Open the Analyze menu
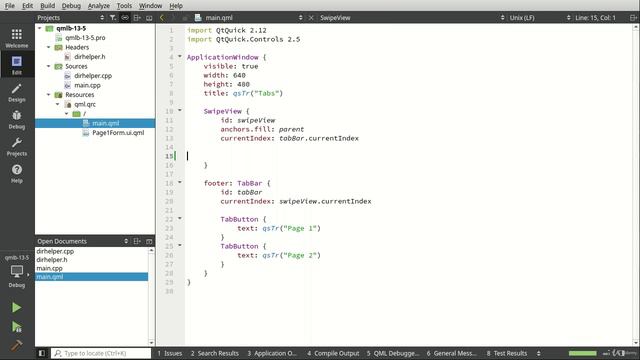The image size is (640, 360). [99, 6]
